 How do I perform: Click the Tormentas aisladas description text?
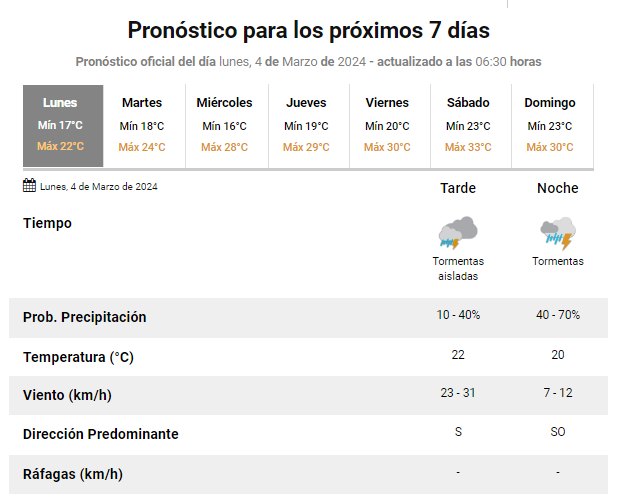458,268
